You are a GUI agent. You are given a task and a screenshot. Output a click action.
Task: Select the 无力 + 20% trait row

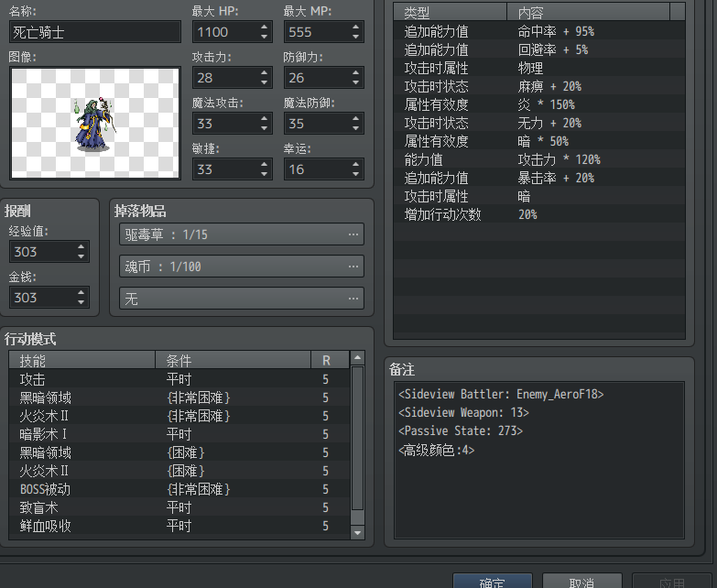coord(539,123)
